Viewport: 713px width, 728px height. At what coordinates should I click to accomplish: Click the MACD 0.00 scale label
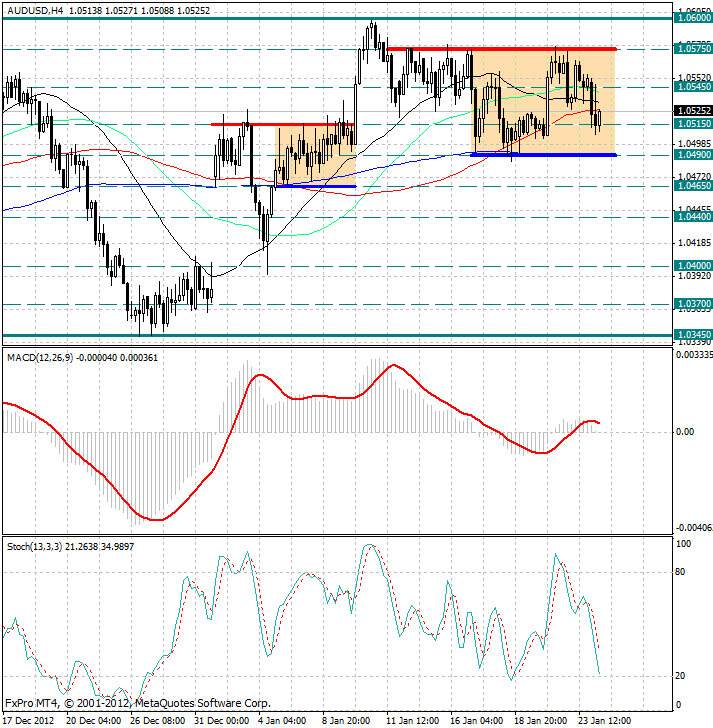(x=685, y=432)
